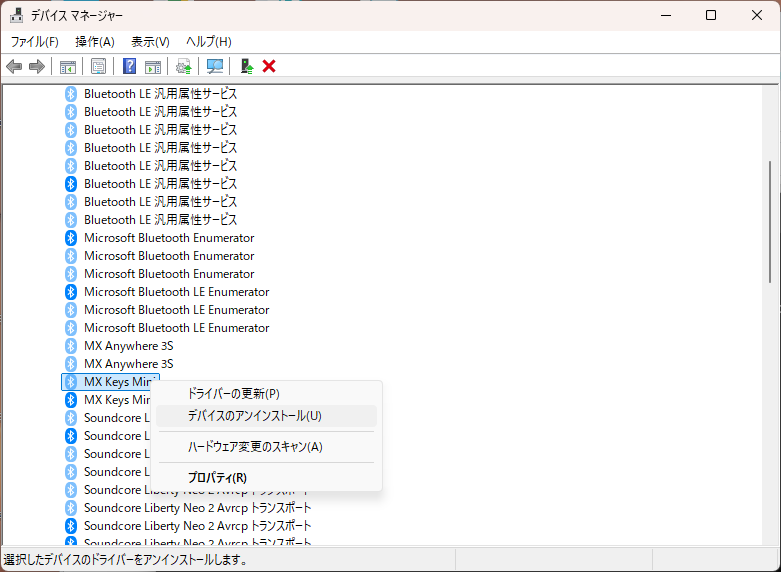Click the highlighted MX Keys Mini row
The height and width of the screenshot is (572, 781).
(110, 382)
